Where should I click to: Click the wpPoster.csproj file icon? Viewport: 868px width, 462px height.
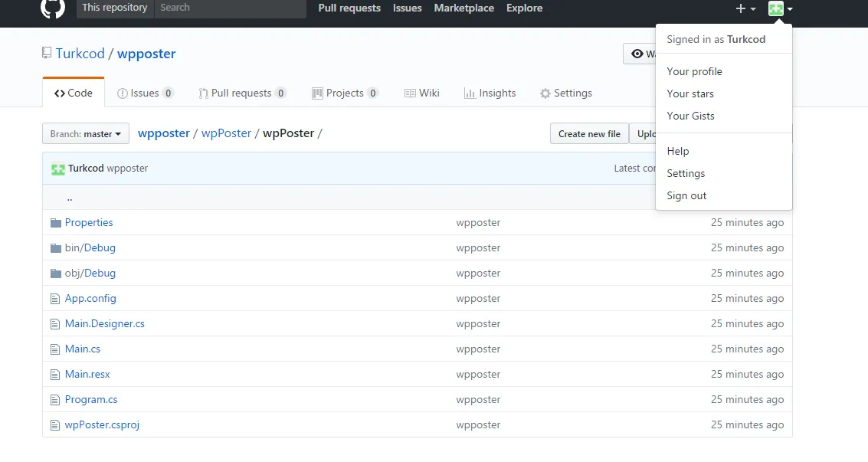[55, 425]
